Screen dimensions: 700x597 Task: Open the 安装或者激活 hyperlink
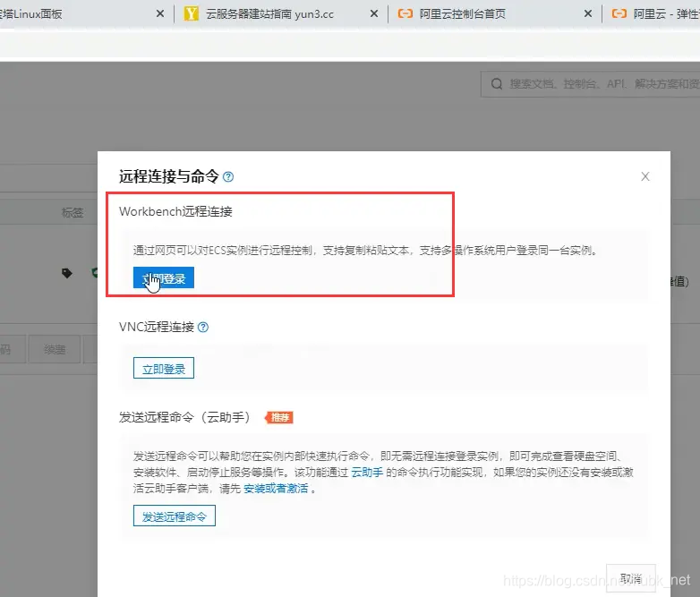pos(276,489)
